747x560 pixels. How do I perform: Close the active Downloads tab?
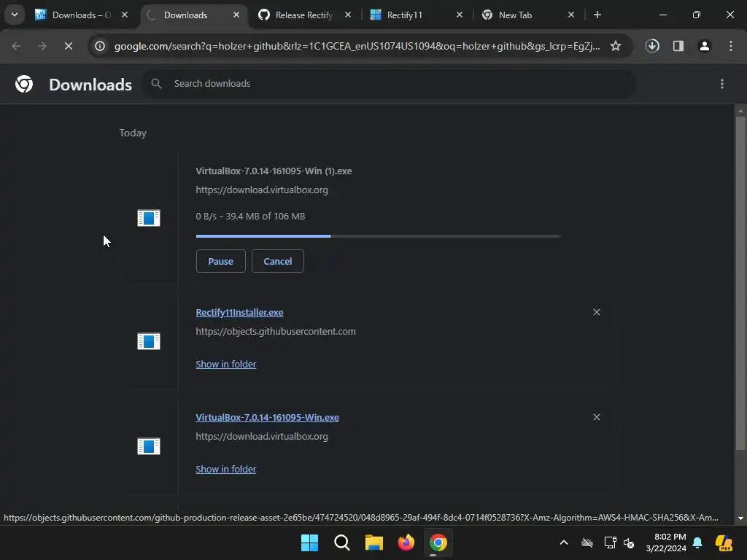coord(236,15)
